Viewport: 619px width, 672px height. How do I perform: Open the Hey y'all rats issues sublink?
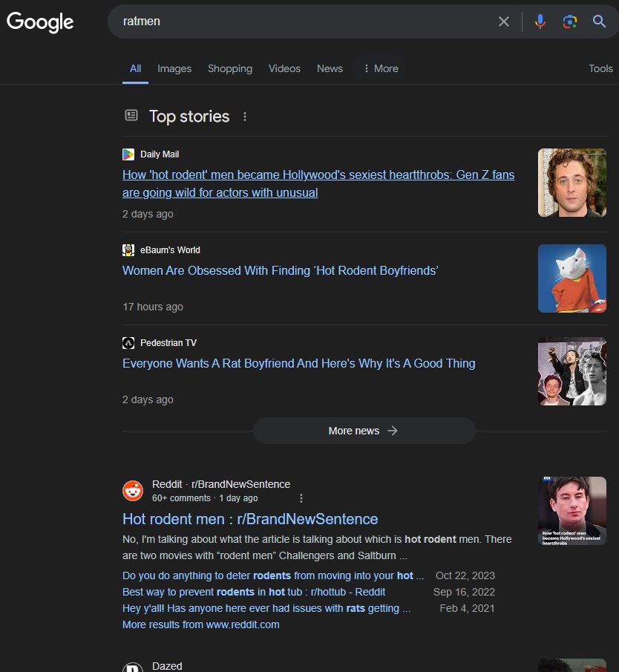click(x=266, y=608)
